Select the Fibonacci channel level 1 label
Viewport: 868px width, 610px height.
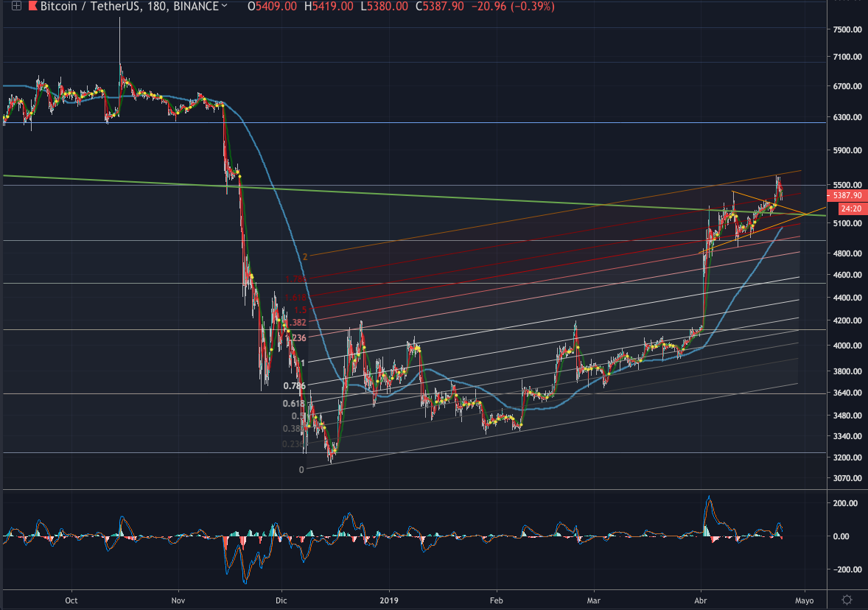[x=303, y=362]
